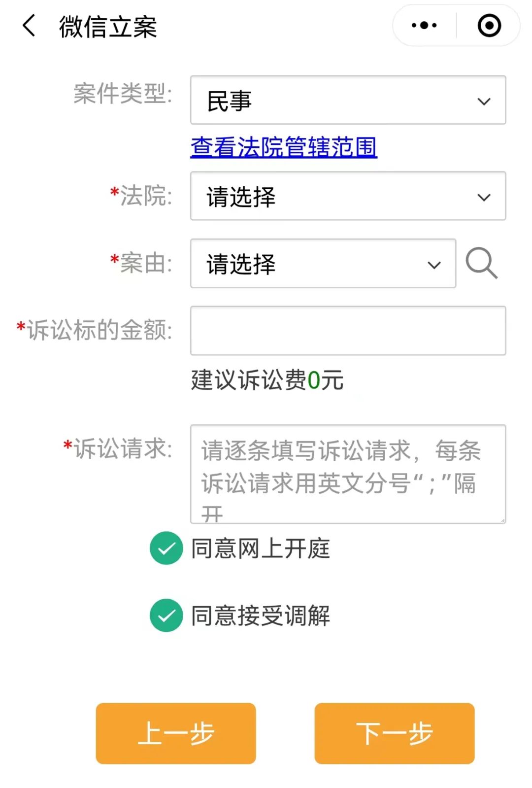Uncheck the 同意网上开庭 green checkmark

coord(166,548)
